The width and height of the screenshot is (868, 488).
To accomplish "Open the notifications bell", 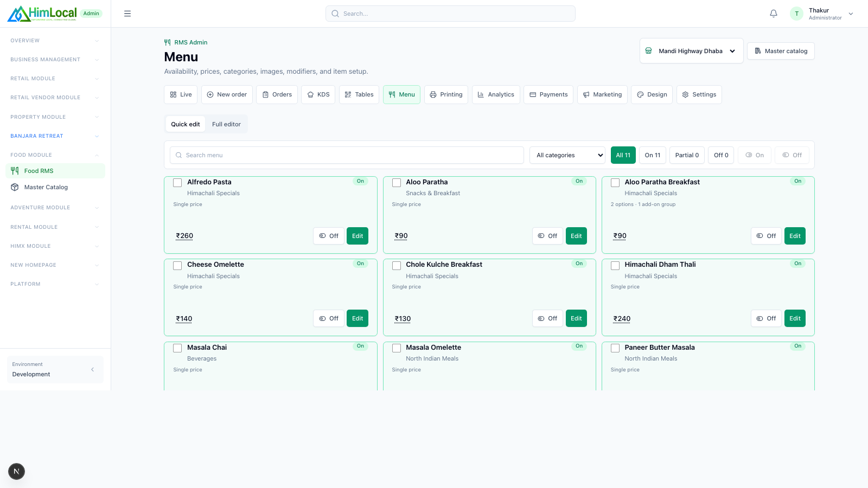I will (774, 14).
